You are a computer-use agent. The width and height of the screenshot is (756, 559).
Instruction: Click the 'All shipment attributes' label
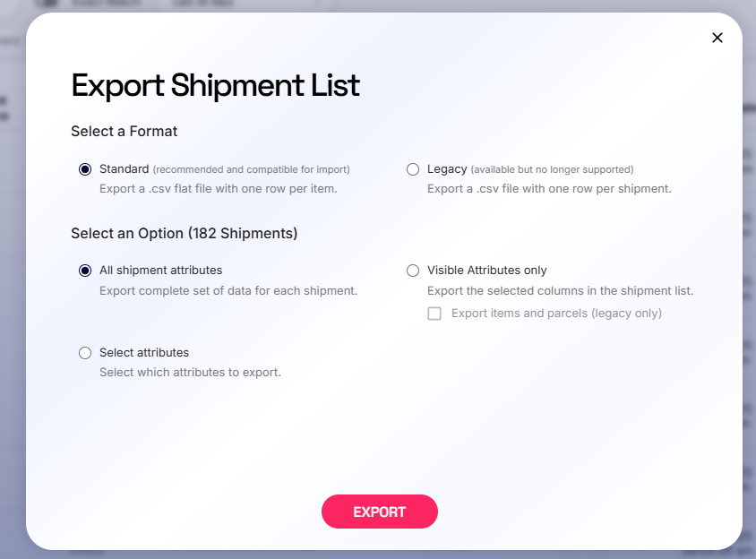pos(160,271)
